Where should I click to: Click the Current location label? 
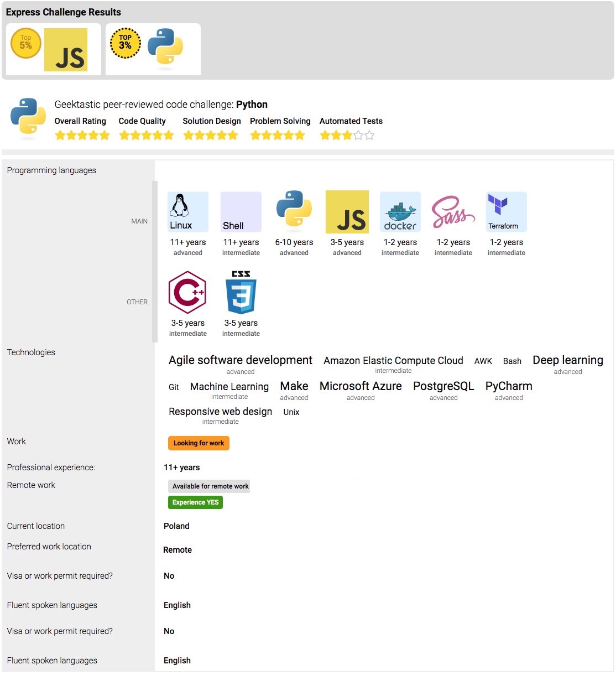point(36,526)
